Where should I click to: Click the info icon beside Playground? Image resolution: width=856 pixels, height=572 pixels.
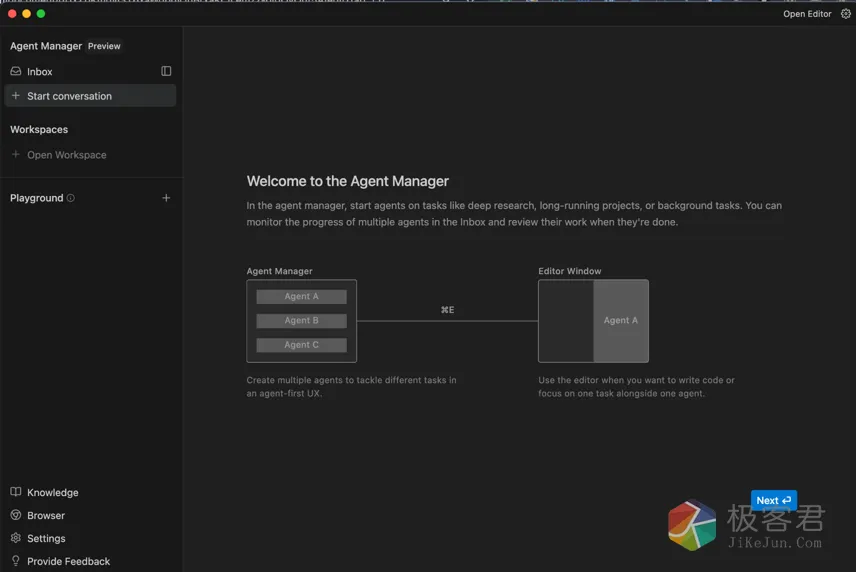pyautogui.click(x=70, y=198)
